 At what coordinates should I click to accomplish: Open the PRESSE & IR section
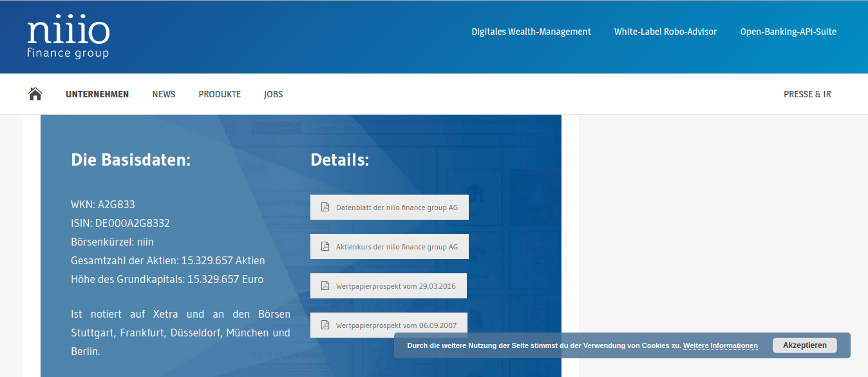click(807, 93)
